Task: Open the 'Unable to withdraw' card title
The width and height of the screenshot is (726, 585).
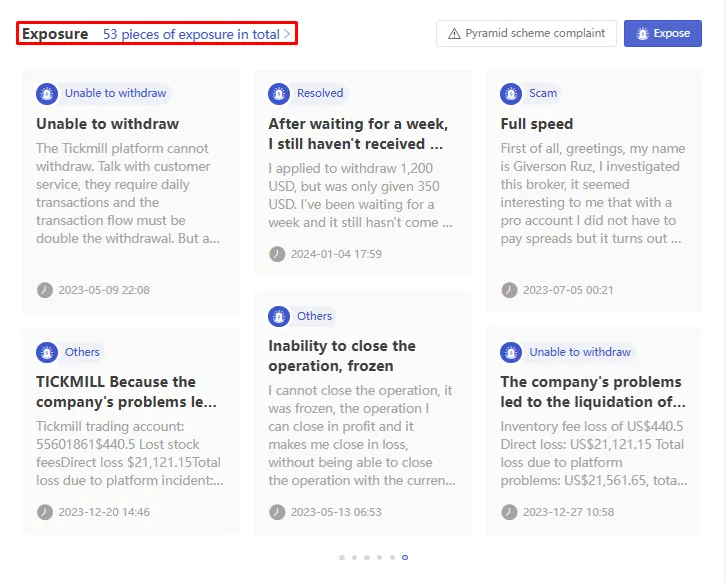Action: click(107, 124)
